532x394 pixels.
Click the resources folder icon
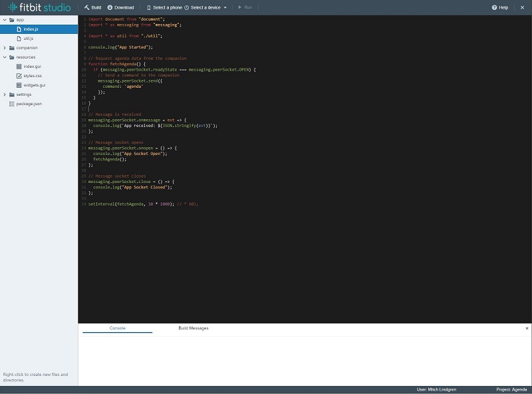12,57
